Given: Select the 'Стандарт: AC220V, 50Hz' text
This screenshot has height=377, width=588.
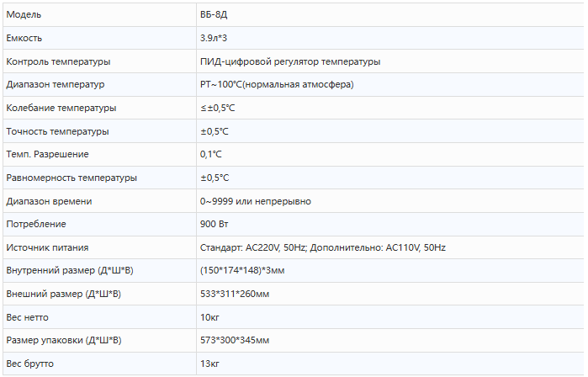Looking at the screenshot, I should pos(252,247).
